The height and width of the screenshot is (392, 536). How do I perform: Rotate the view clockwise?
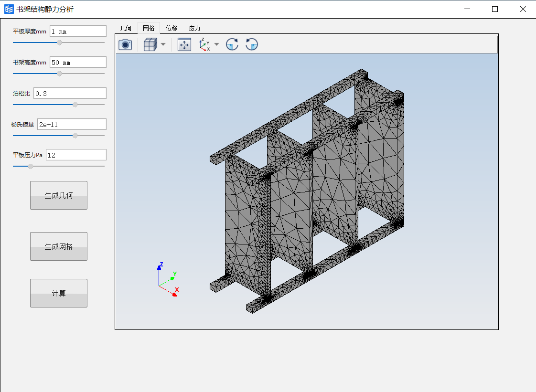232,44
